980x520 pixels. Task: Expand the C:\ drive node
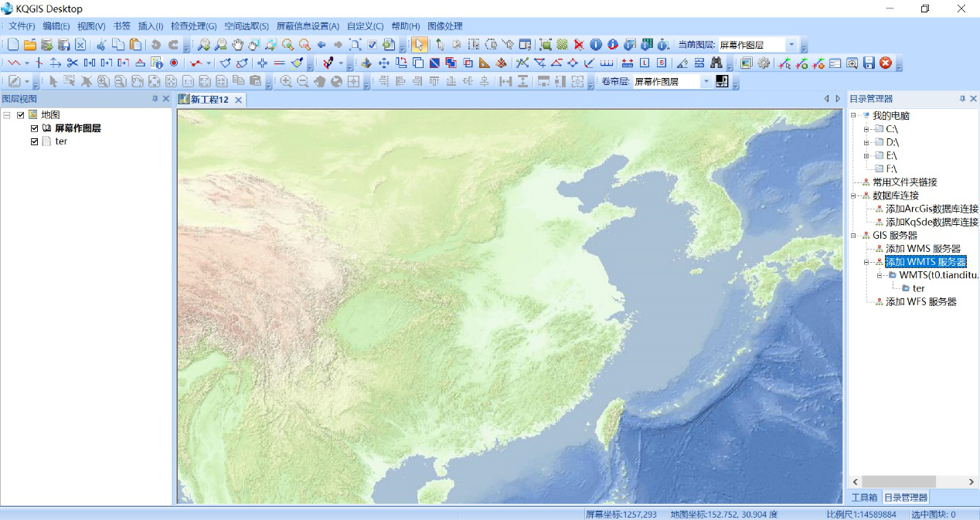(867, 129)
